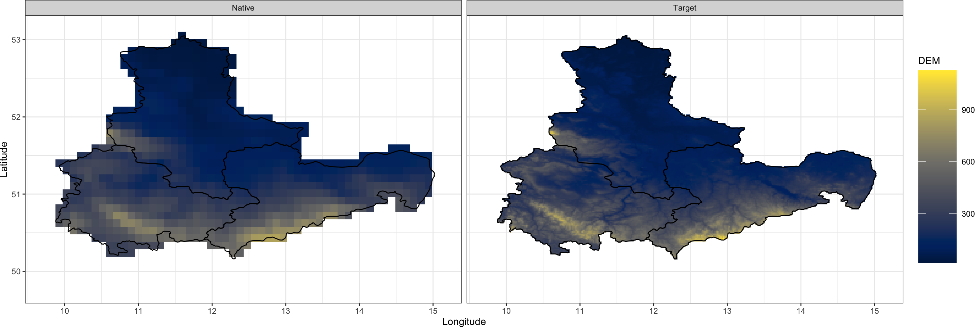This screenshot has height=327, width=980.
Task: Click the 900 label on DEM legend
Action: (x=968, y=110)
